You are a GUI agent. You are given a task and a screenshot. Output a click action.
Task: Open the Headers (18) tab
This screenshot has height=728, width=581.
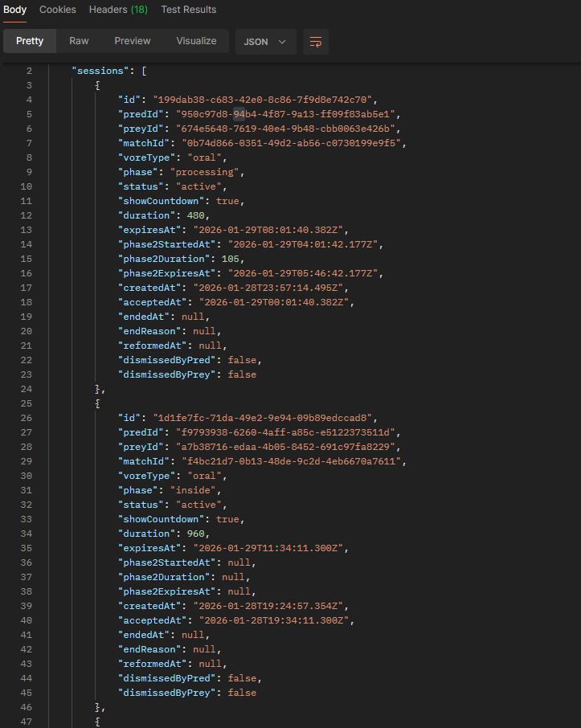pyautogui.click(x=118, y=10)
